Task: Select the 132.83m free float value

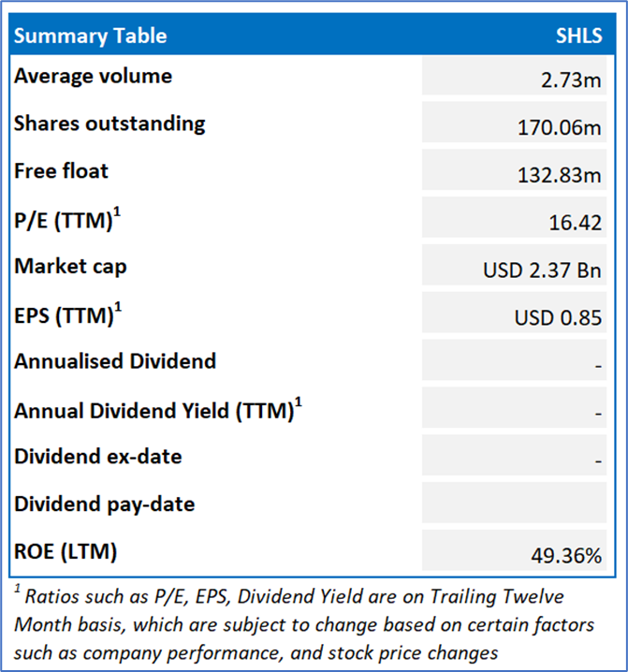Action: (x=560, y=175)
